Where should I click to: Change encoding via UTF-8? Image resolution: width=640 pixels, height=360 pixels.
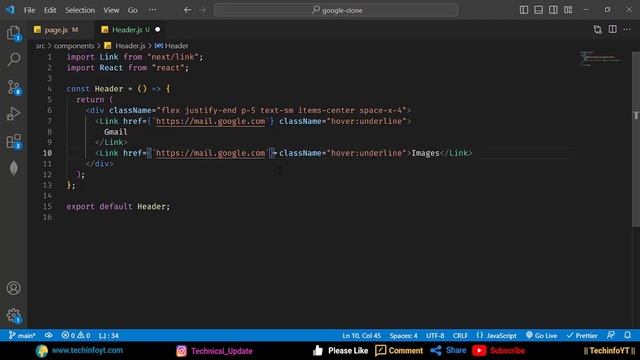(435, 336)
